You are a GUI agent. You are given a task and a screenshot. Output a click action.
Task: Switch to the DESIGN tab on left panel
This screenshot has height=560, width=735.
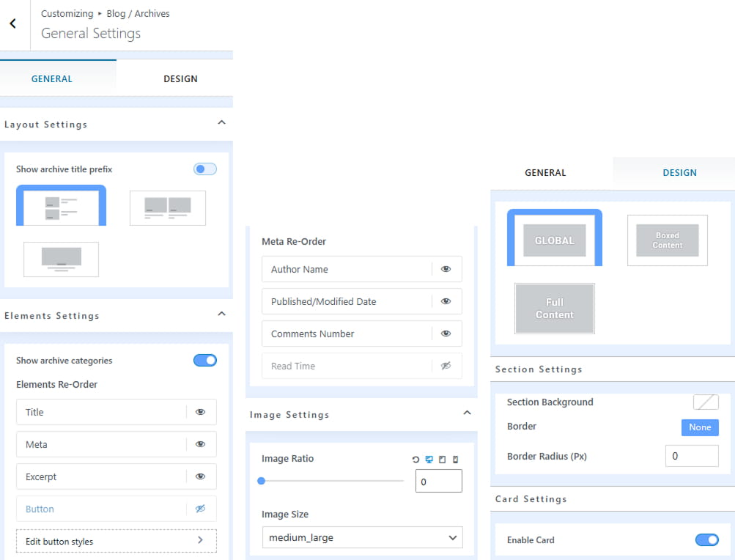click(180, 78)
